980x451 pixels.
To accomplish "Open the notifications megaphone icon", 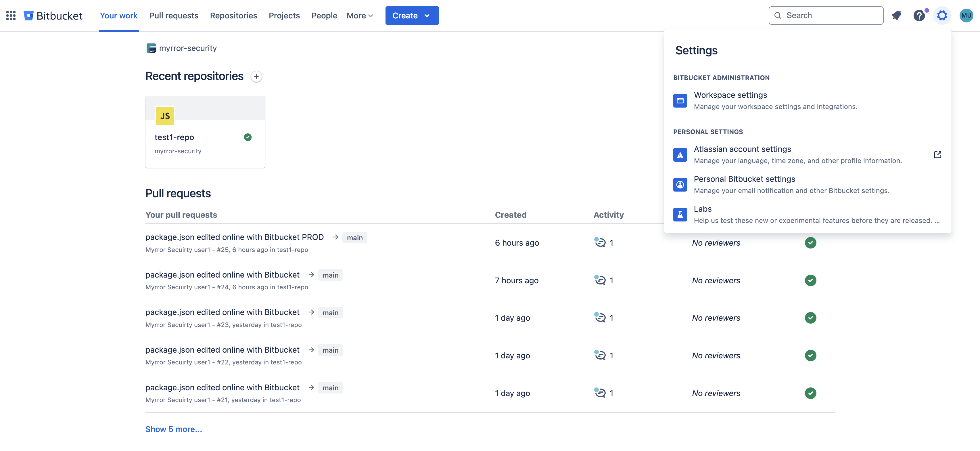I will [x=896, y=16].
